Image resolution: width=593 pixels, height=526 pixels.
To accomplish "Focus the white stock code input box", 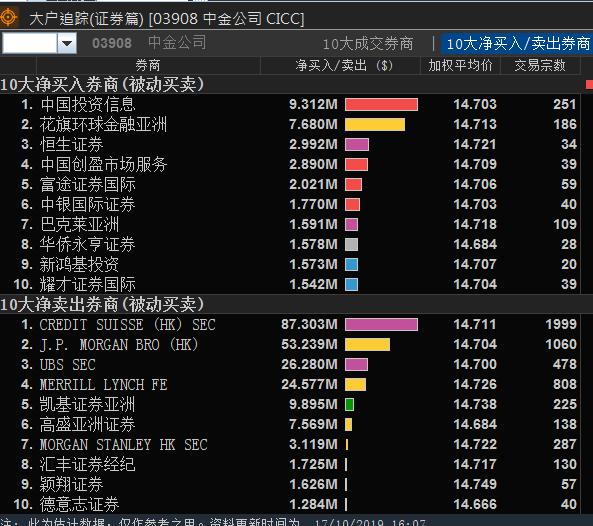I will [29, 43].
